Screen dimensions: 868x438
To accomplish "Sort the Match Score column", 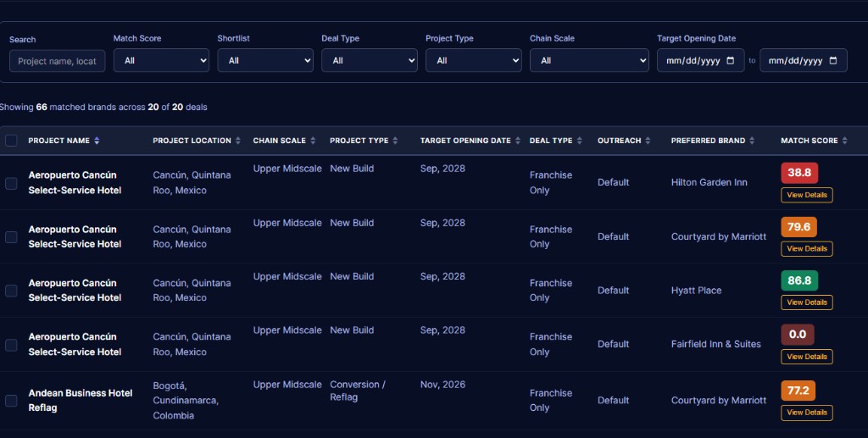I will pos(845,141).
